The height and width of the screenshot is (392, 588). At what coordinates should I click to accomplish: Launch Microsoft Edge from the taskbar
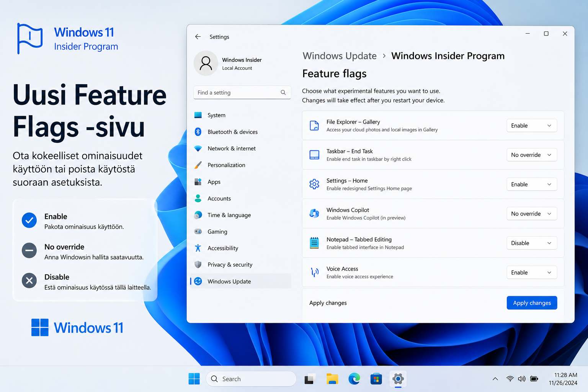tap(354, 379)
